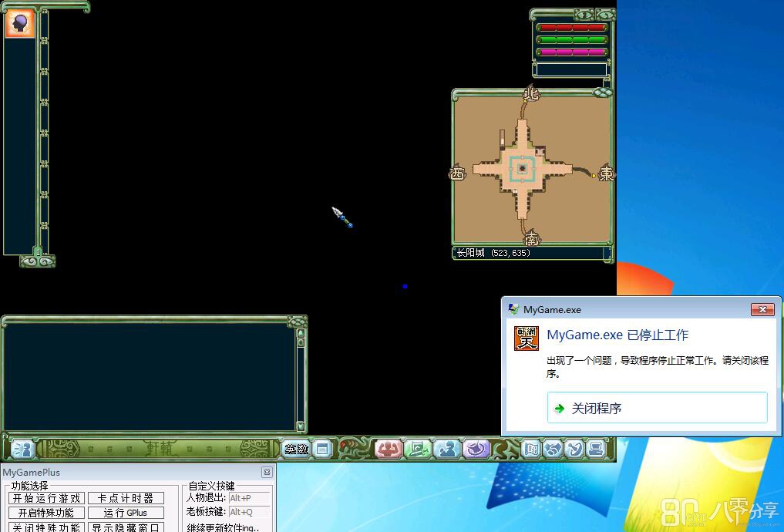Click the small window icon beside 英数
This screenshot has height=532, width=784.
(322, 449)
